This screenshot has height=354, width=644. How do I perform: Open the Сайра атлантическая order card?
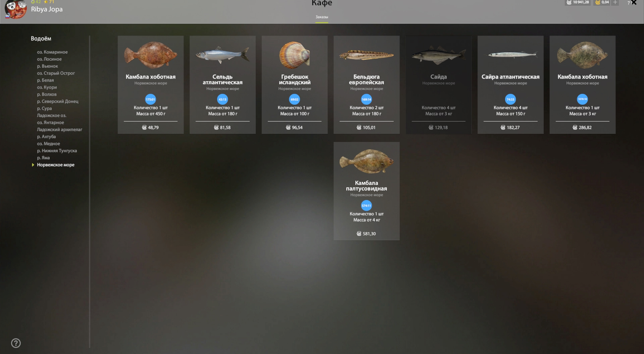click(x=510, y=85)
